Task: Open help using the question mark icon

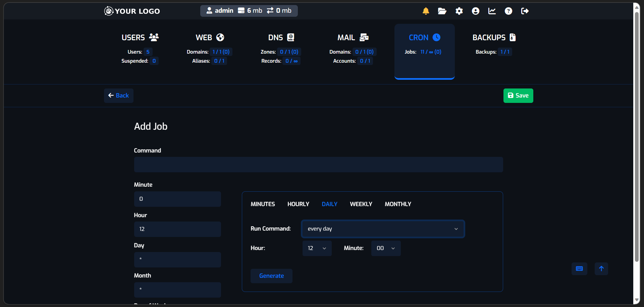Action: click(x=508, y=11)
